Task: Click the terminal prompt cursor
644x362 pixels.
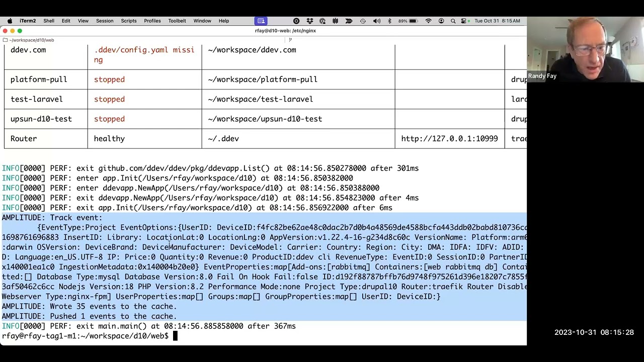Action: coord(175,336)
